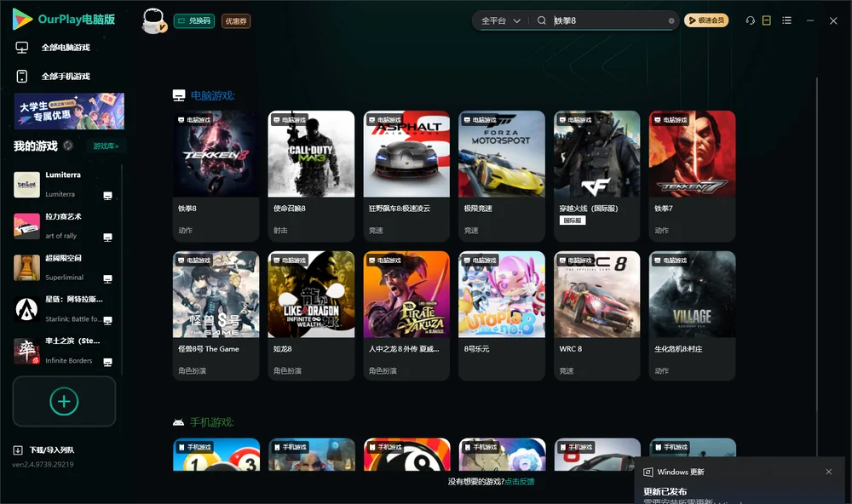Go to 全部手机游戏 section
The height and width of the screenshot is (504, 852).
[66, 77]
